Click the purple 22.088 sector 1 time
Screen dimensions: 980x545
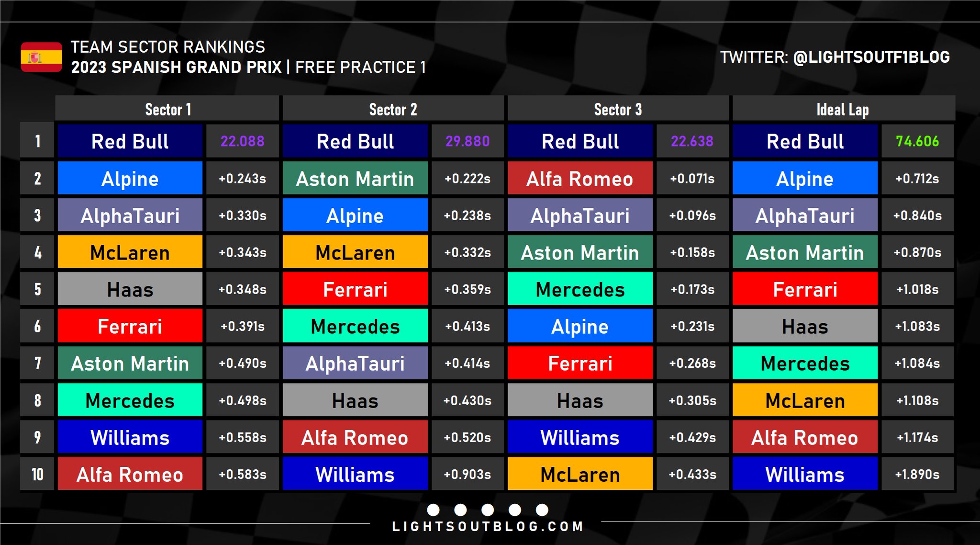[242, 141]
